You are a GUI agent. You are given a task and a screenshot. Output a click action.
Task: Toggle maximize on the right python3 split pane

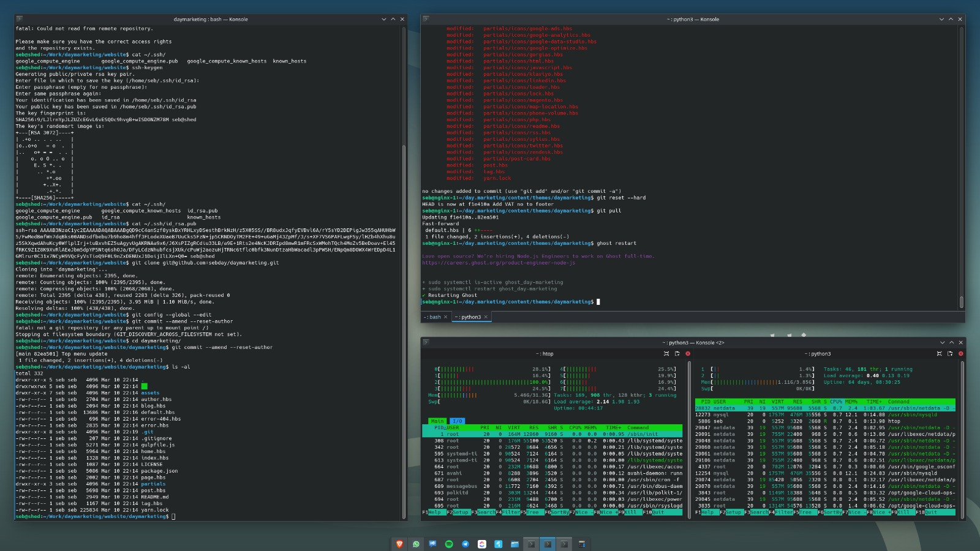(939, 354)
